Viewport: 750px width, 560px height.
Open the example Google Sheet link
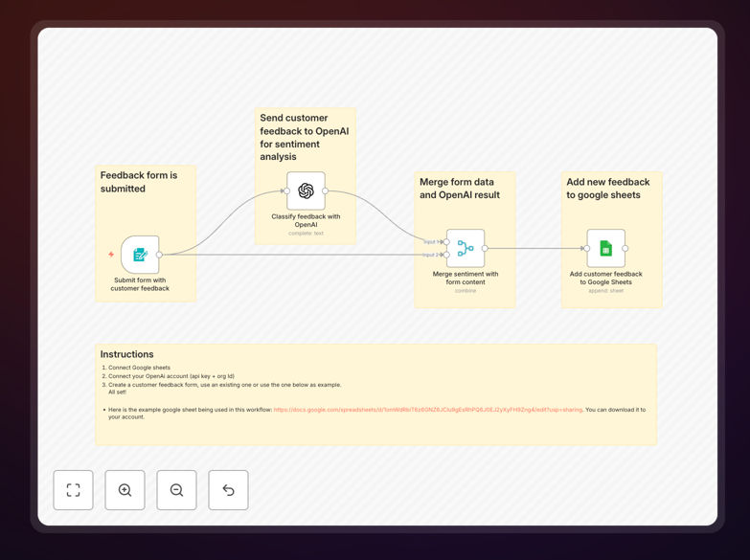click(x=427, y=410)
